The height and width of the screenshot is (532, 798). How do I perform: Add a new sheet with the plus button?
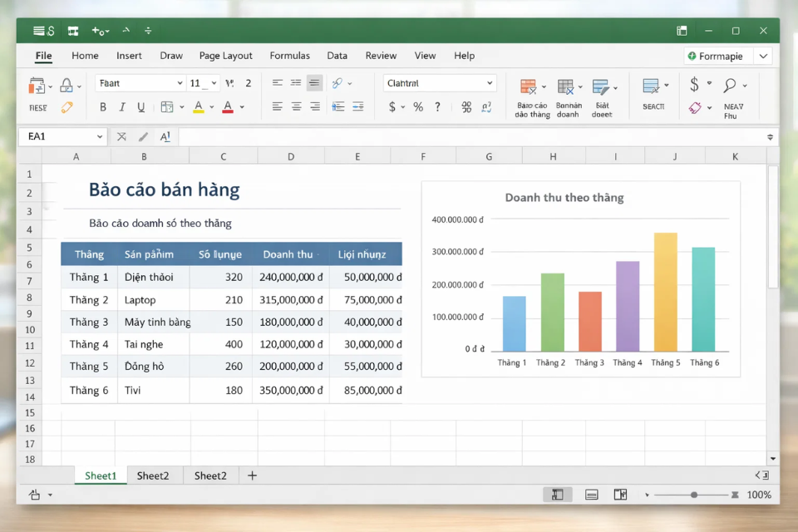(252, 475)
